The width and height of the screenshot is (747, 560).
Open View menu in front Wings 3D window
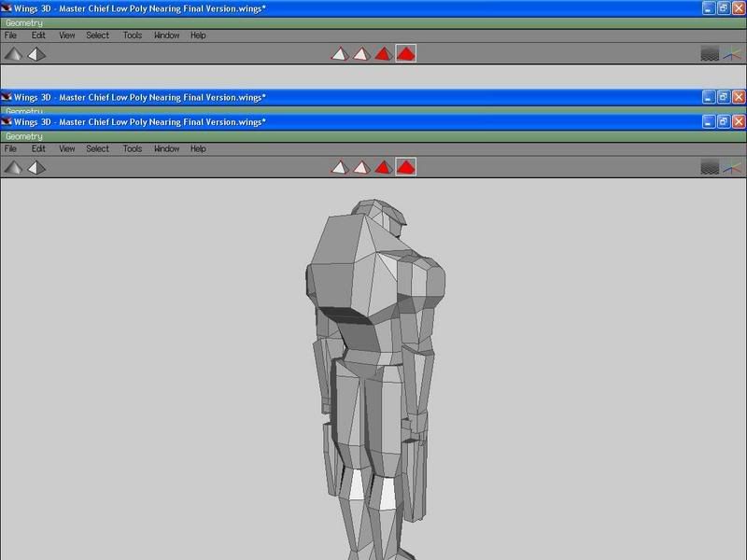coord(66,148)
